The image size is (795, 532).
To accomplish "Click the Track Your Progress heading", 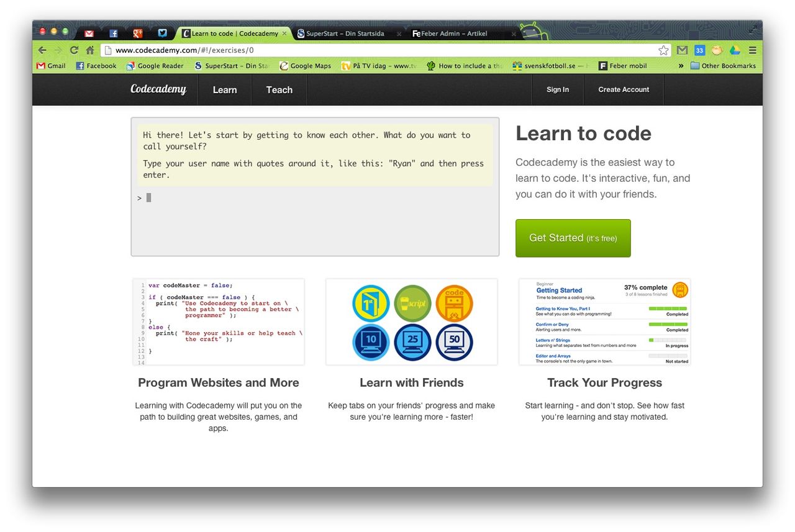I will (x=605, y=382).
